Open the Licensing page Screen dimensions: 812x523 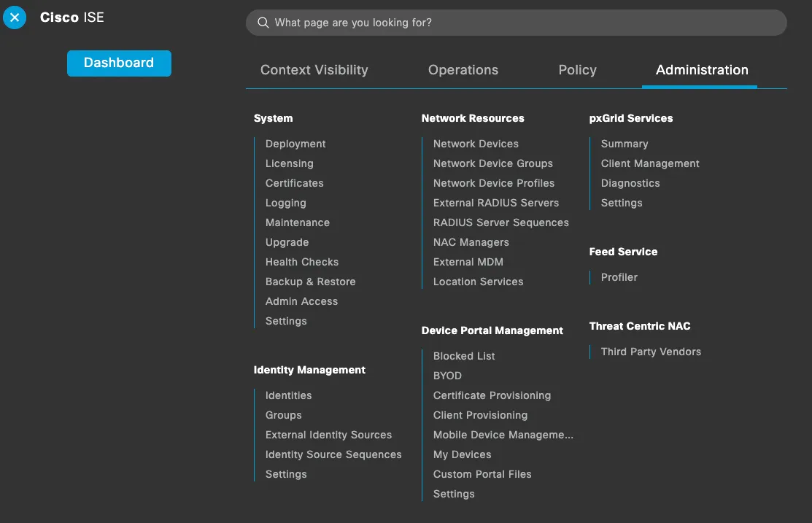pos(289,163)
